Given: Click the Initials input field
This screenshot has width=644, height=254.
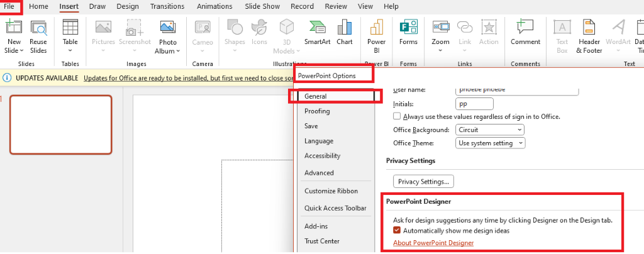Looking at the screenshot, I should click(474, 104).
